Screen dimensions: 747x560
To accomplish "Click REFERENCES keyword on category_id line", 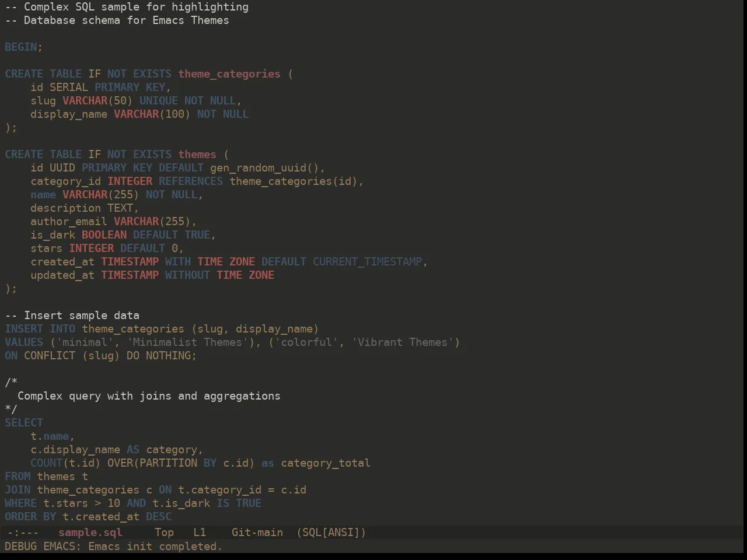I will [191, 181].
